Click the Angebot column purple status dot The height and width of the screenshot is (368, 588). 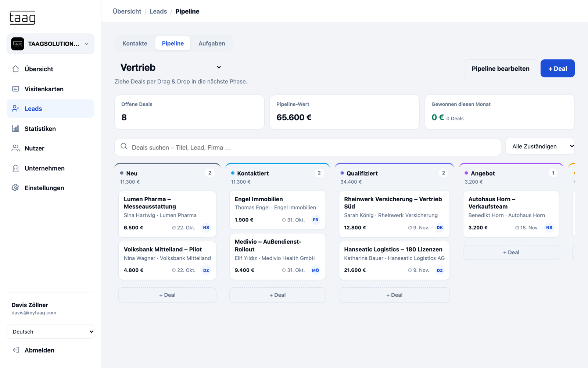point(466,173)
